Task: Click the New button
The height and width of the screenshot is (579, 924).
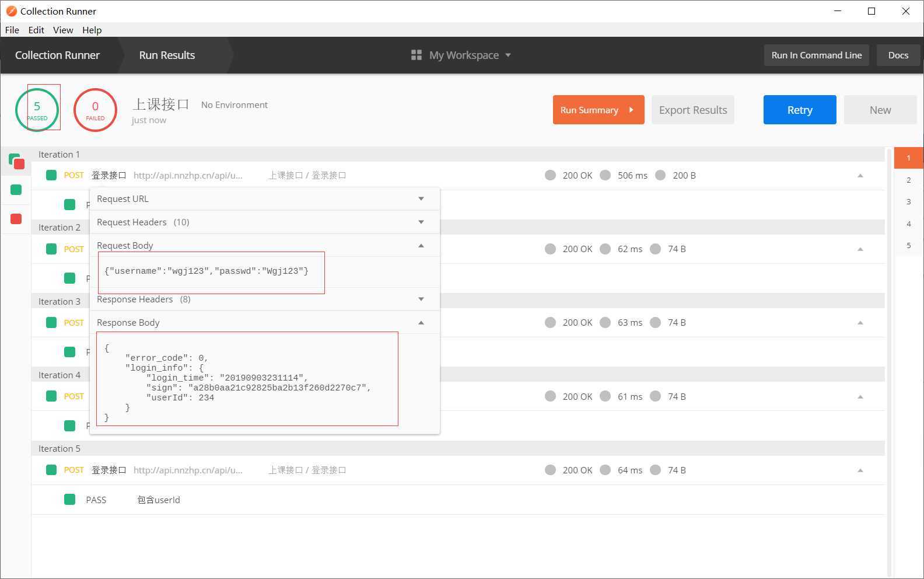Action: 880,110
